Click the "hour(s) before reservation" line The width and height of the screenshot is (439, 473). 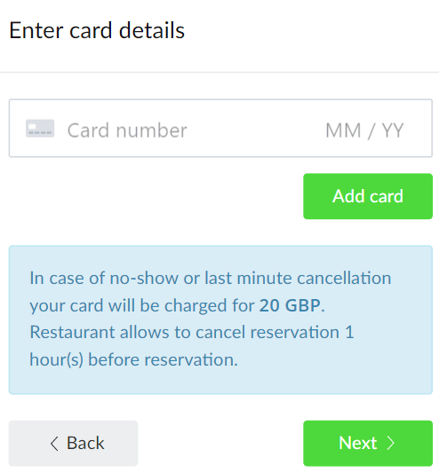(134, 360)
